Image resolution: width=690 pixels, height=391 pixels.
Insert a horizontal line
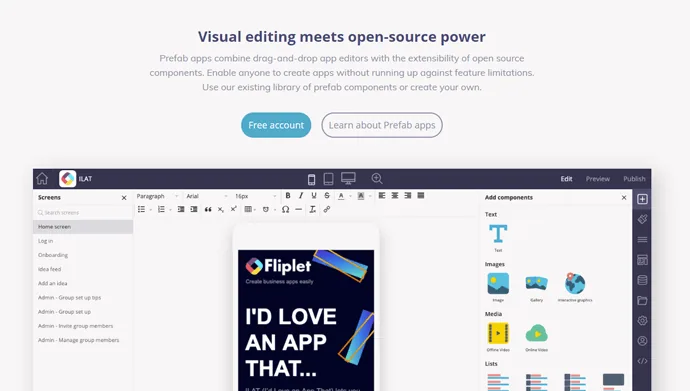pyautogui.click(x=298, y=209)
